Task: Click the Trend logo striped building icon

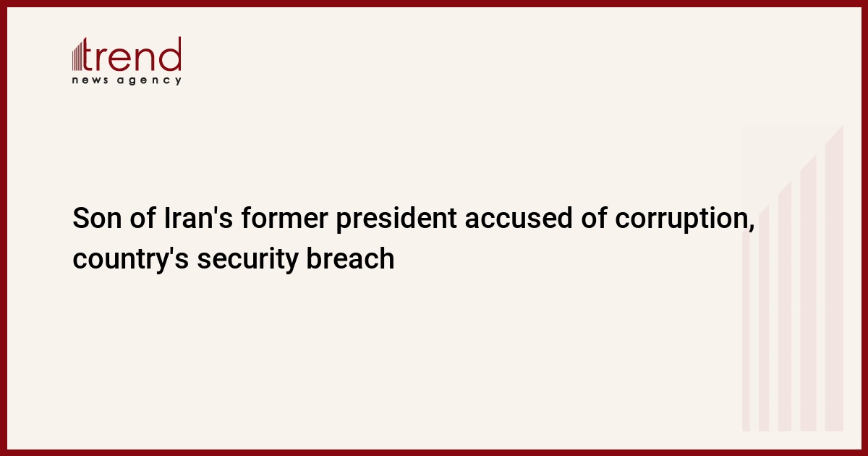Action: pos(78,55)
